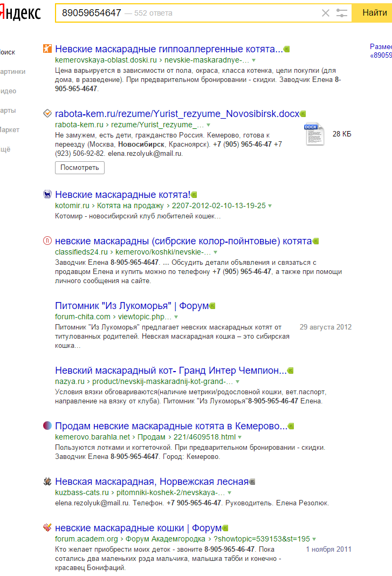Viewport: 392px width, 576px height.
Task: Open the Маркет search tab
Action: [10, 130]
